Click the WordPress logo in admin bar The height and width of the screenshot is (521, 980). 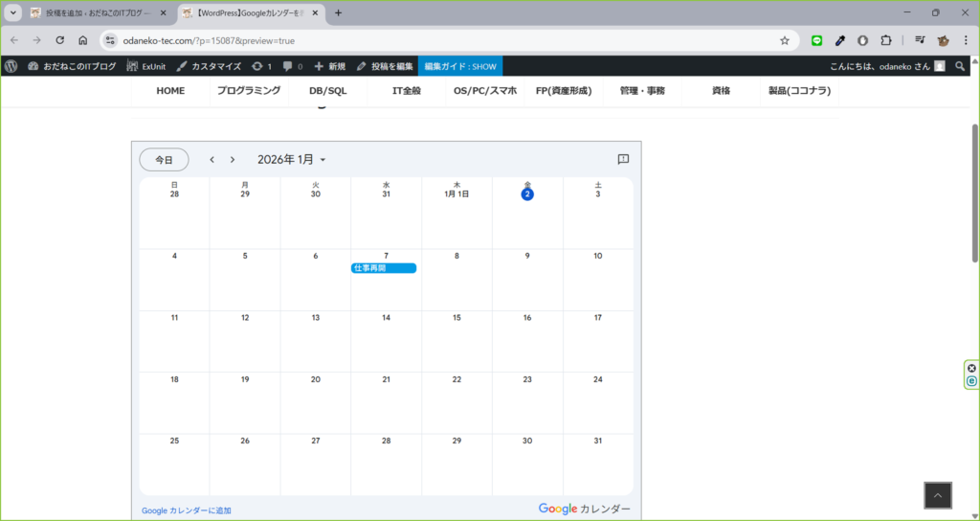[x=11, y=66]
